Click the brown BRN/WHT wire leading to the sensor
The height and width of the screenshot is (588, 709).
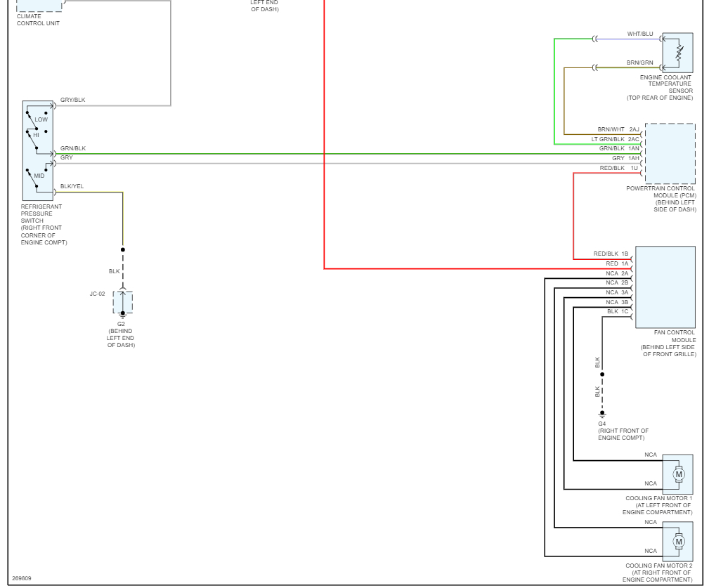pyautogui.click(x=564, y=100)
